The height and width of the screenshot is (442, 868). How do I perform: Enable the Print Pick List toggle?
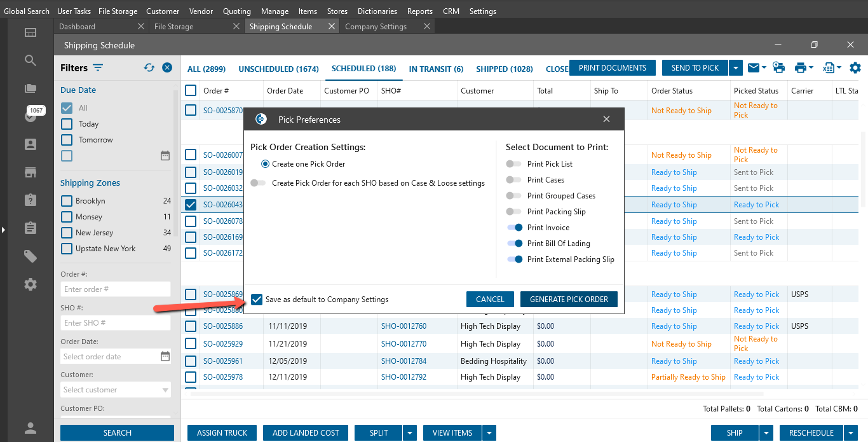(x=514, y=164)
